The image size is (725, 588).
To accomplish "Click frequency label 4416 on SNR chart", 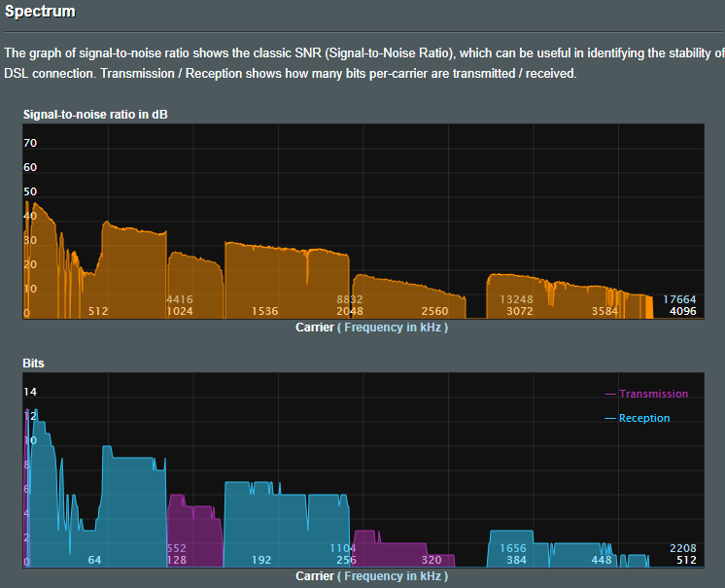I will click(180, 299).
